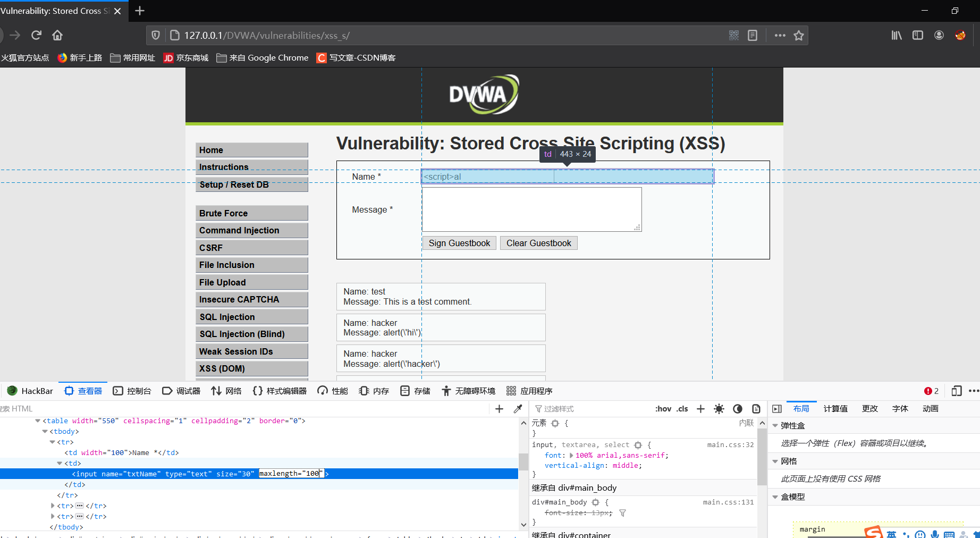Show sidebars with the sidebar icon

[918, 35]
